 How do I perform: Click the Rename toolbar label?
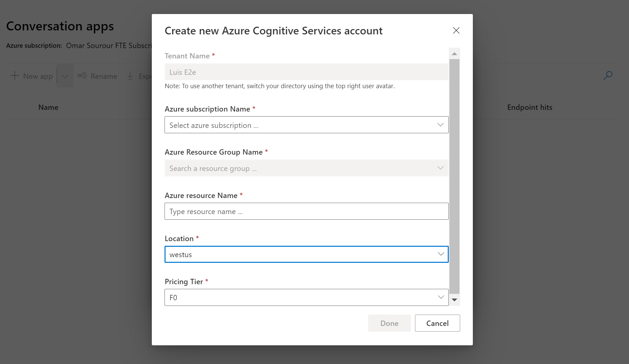pos(104,76)
